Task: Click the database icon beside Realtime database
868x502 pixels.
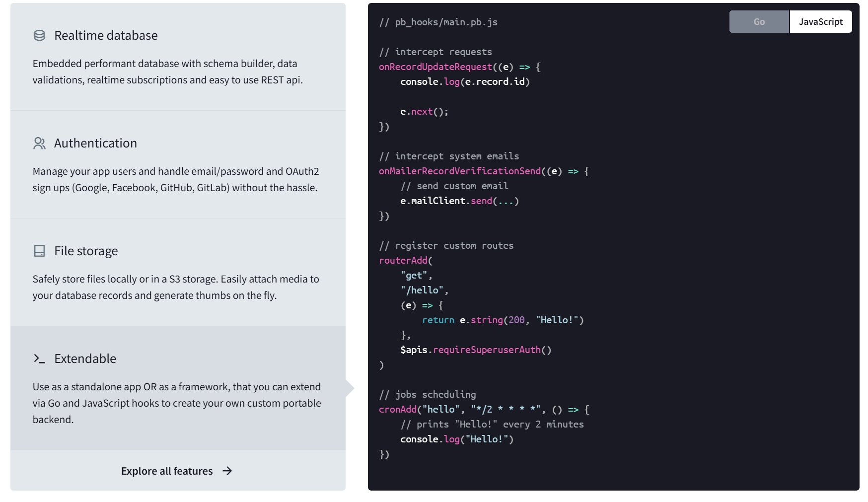Action: (39, 35)
